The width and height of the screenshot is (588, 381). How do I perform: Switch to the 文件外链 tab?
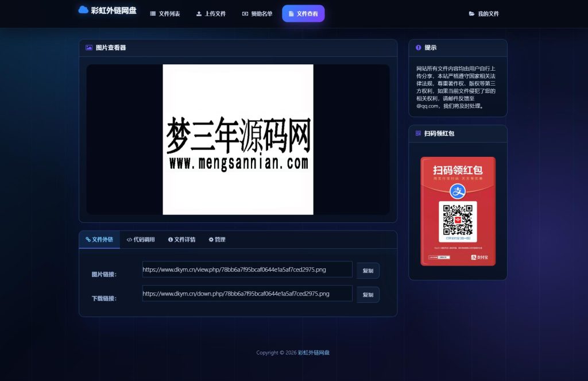point(99,240)
